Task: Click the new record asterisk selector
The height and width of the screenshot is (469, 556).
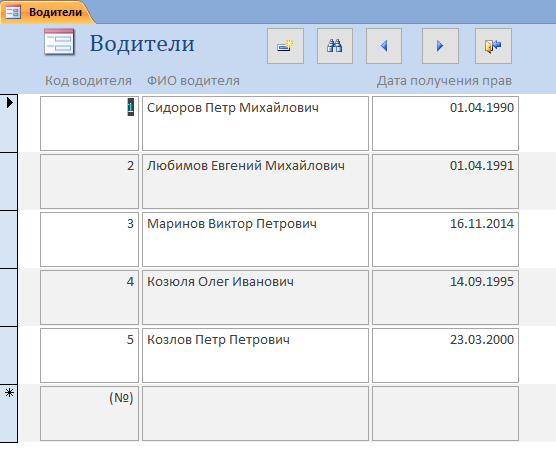Action: point(9,414)
